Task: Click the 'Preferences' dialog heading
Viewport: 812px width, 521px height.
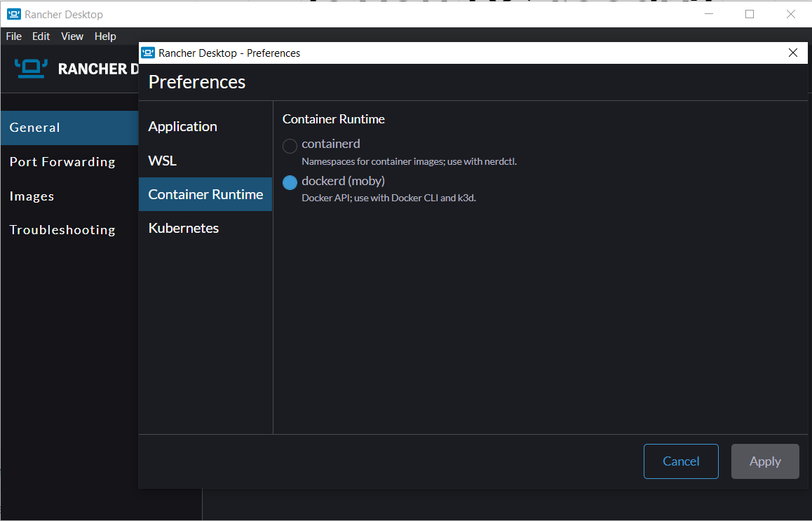Action: (197, 82)
